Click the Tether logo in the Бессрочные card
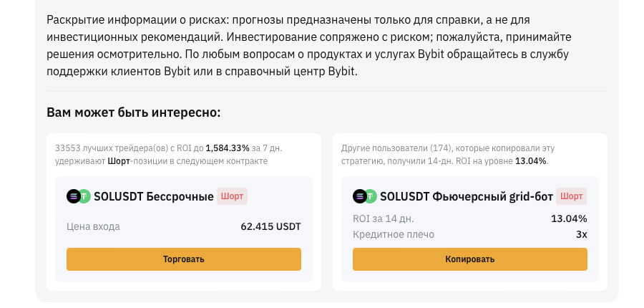The image size is (644, 308). coord(84,196)
